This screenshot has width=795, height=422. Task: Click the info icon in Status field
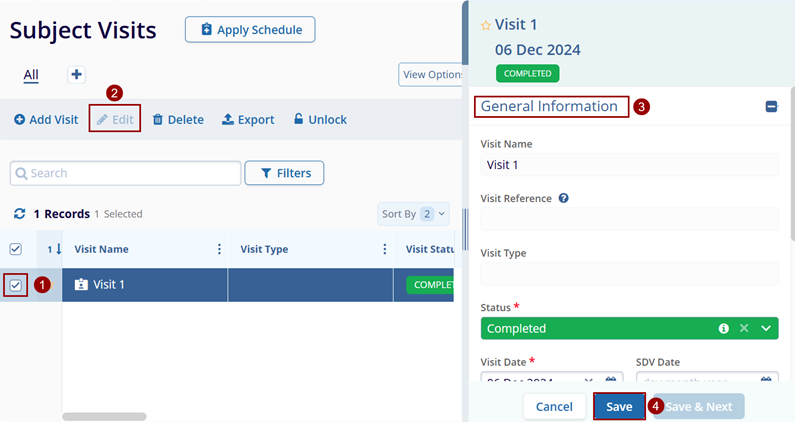point(724,328)
